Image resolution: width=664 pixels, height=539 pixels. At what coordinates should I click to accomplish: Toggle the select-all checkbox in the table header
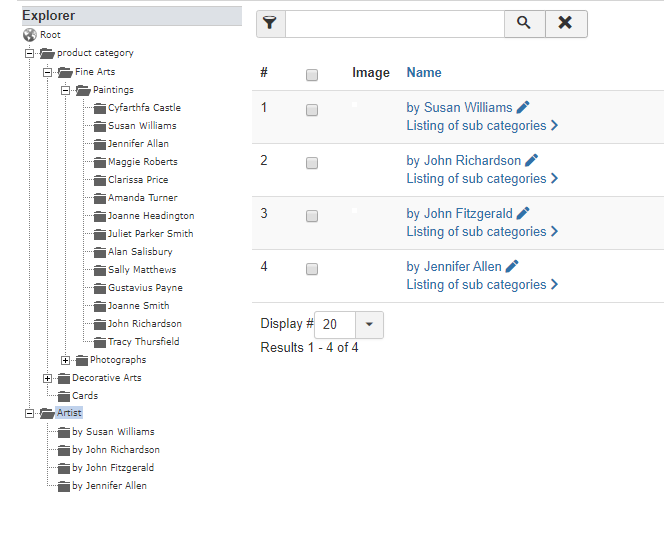click(312, 74)
